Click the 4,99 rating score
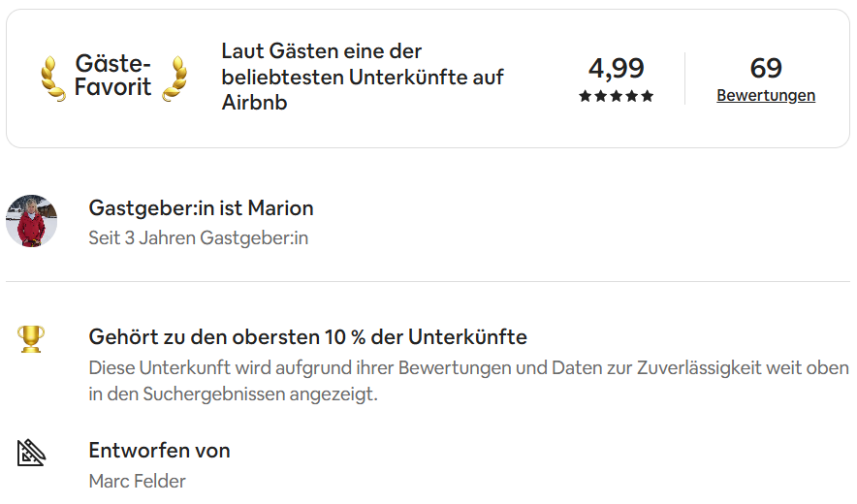 pos(617,68)
